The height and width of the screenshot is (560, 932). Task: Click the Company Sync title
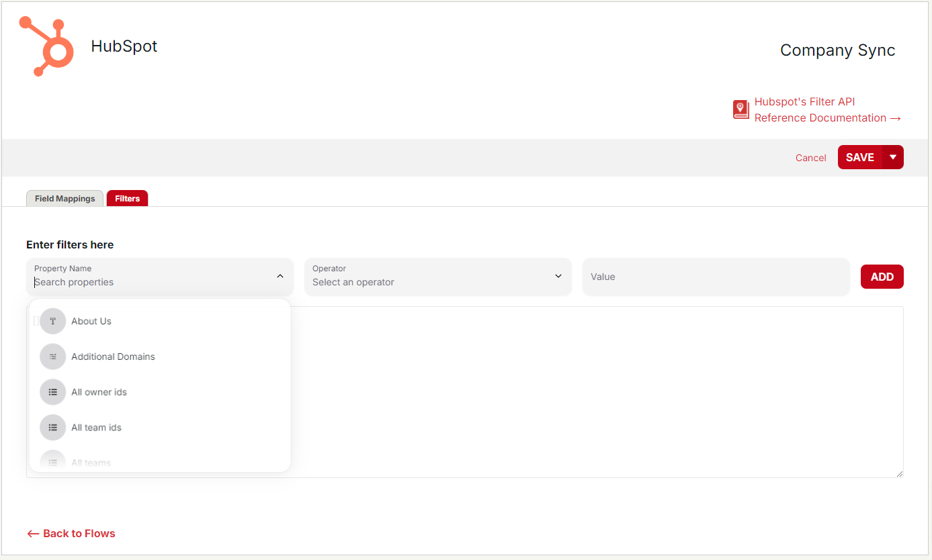pyautogui.click(x=837, y=50)
